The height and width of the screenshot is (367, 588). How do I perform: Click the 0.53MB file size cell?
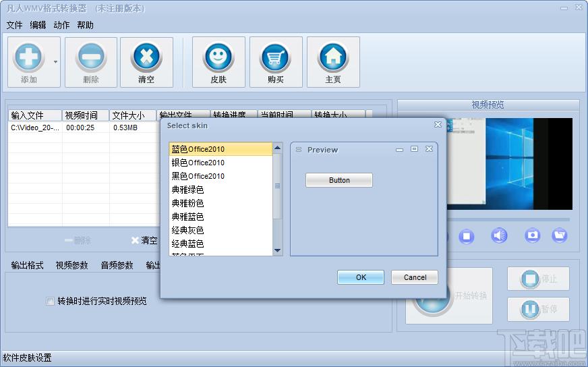point(125,128)
